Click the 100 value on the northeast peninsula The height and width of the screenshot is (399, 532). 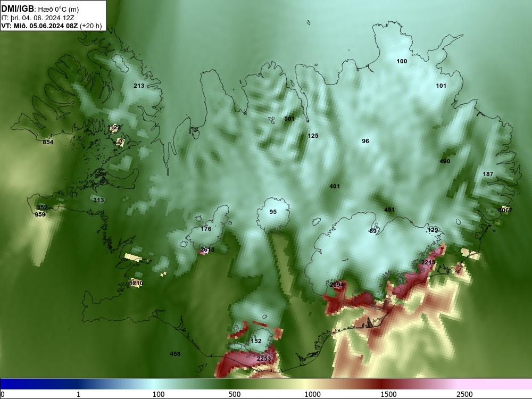[402, 61]
